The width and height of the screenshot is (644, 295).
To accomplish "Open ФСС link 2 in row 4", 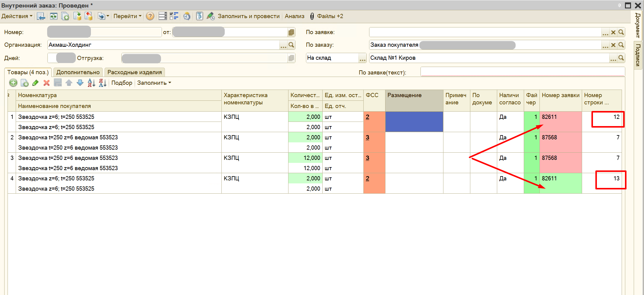I will pos(367,179).
